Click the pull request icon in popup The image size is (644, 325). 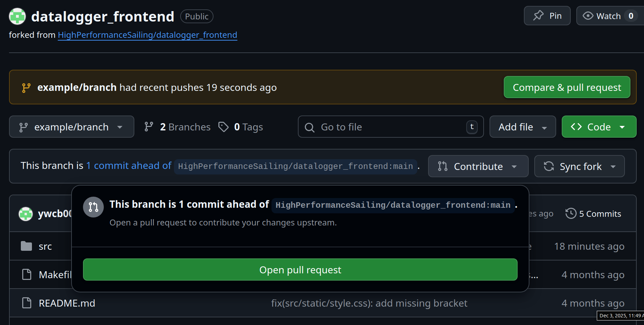tap(93, 207)
